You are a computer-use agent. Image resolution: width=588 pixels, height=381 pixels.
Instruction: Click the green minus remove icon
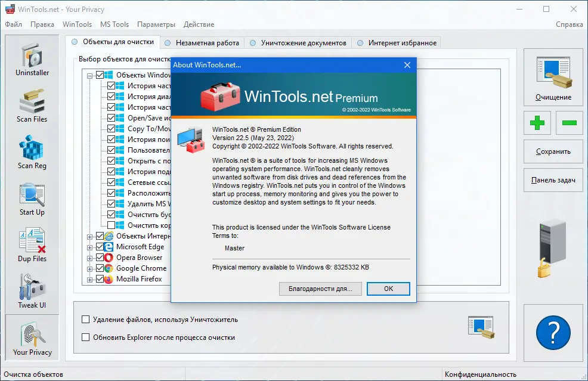pos(570,123)
